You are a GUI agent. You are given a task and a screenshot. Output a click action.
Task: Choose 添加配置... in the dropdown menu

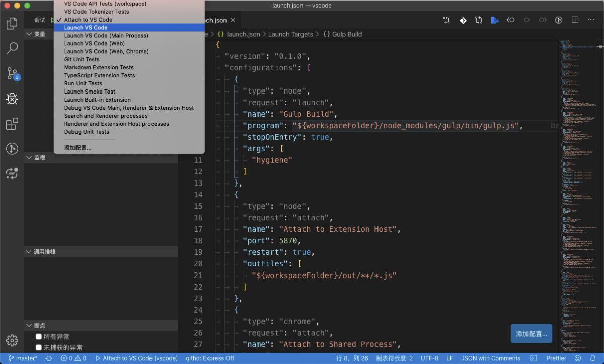coord(129,148)
